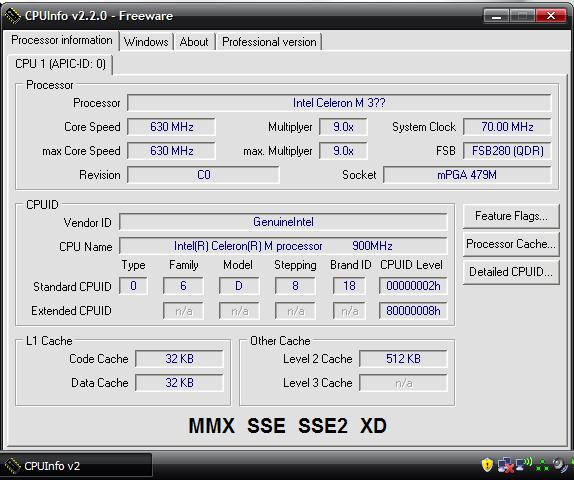Click the Vendor ID GenuineIntel field
This screenshot has height=480, width=574.
[283, 222]
